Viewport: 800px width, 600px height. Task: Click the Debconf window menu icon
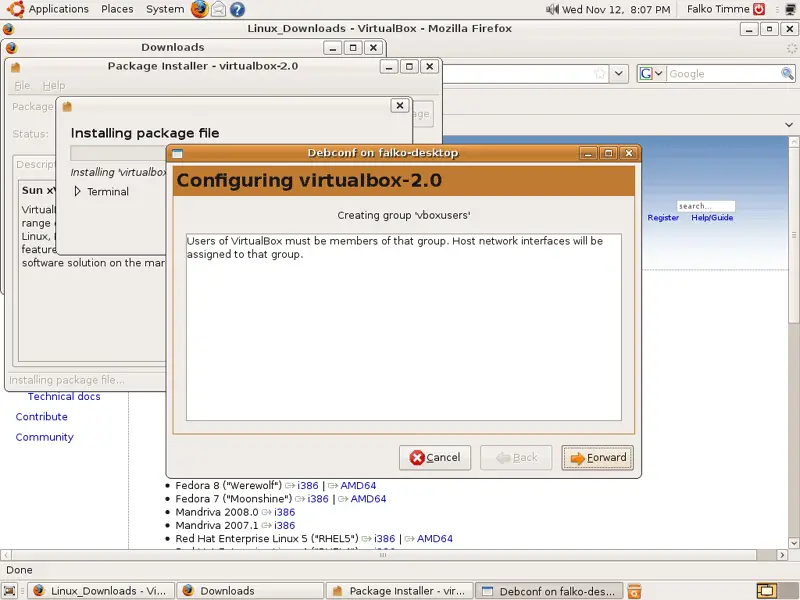(x=178, y=154)
